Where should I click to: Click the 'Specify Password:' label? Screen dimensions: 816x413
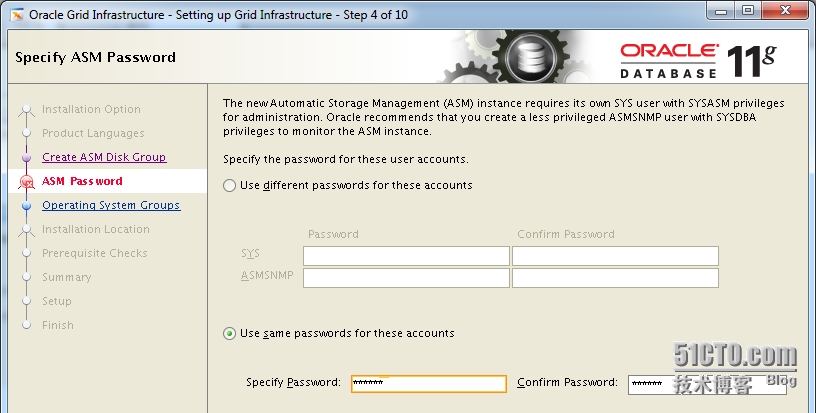point(294,382)
